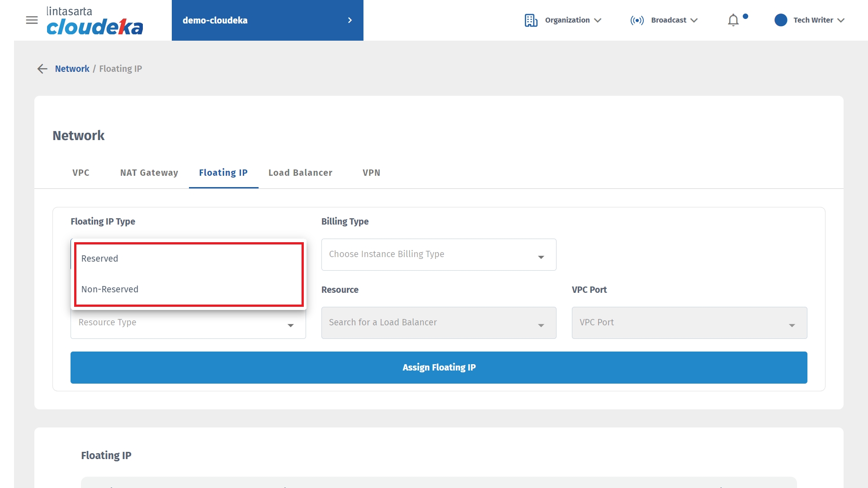Click the Network breadcrumb link
This screenshot has width=868, height=488.
72,69
